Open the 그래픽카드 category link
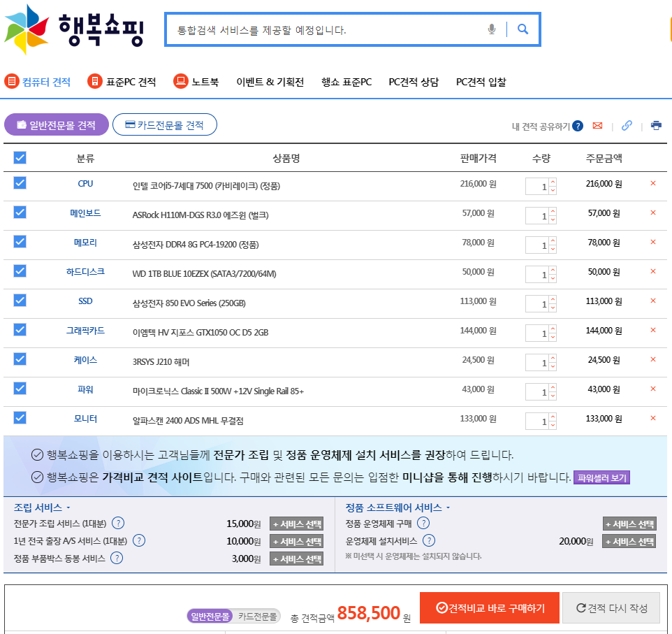This screenshot has width=672, height=634. tap(85, 331)
